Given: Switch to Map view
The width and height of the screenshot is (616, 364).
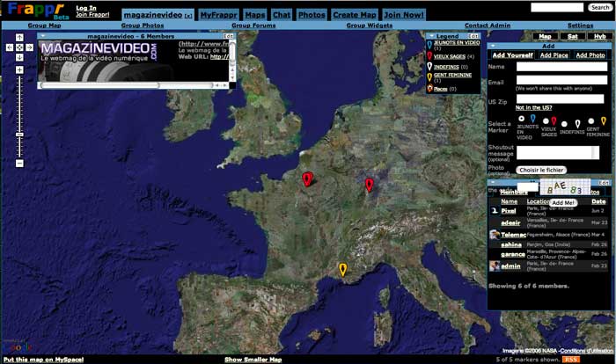Looking at the screenshot, I should (545, 36).
